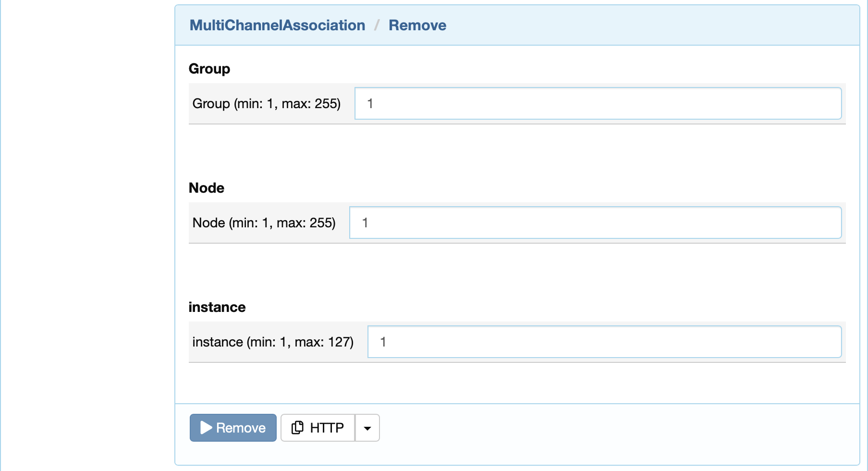Open the HTTP dropdown caret

367,428
